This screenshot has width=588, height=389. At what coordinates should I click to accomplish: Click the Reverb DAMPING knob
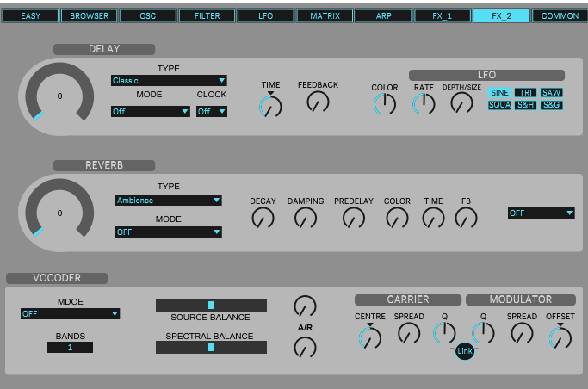[306, 219]
